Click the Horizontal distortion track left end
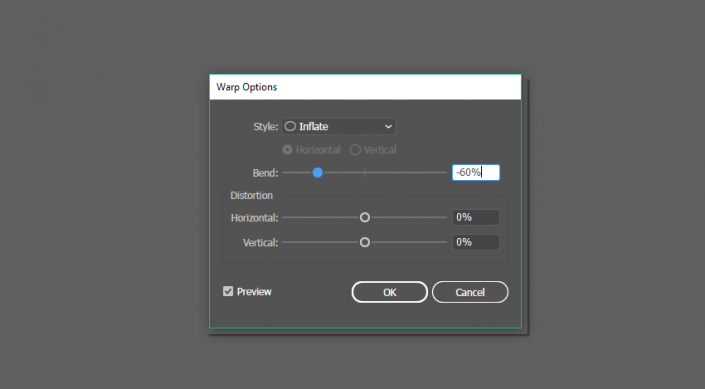Screen dimensions: 705x389 tap(286, 218)
